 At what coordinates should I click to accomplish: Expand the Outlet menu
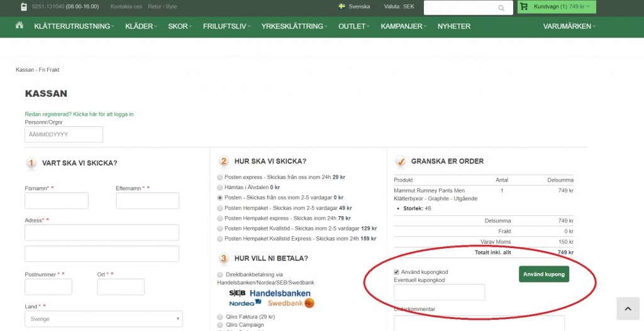[x=353, y=26]
